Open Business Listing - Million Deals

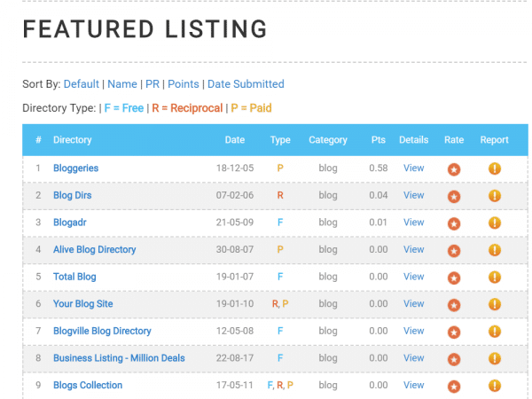point(119,358)
